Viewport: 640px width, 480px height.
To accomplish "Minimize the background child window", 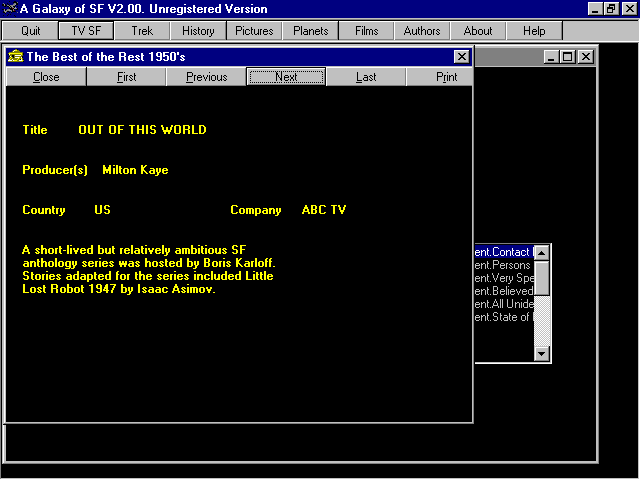I will pyautogui.click(x=552, y=57).
